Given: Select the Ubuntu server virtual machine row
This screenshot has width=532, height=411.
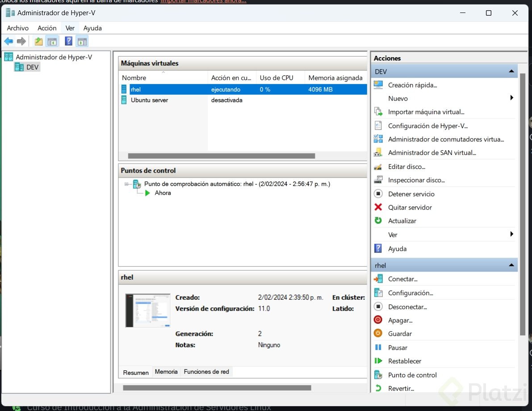Looking at the screenshot, I should click(244, 100).
